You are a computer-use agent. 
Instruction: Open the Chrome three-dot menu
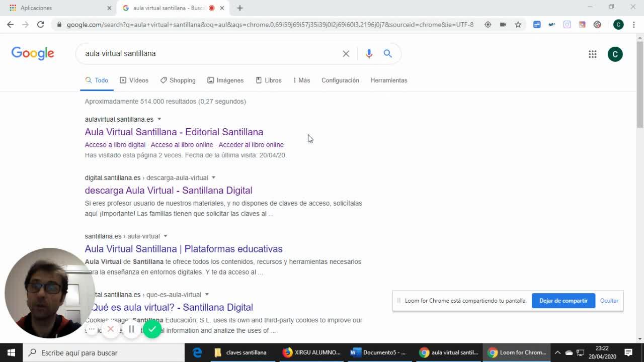(x=633, y=24)
